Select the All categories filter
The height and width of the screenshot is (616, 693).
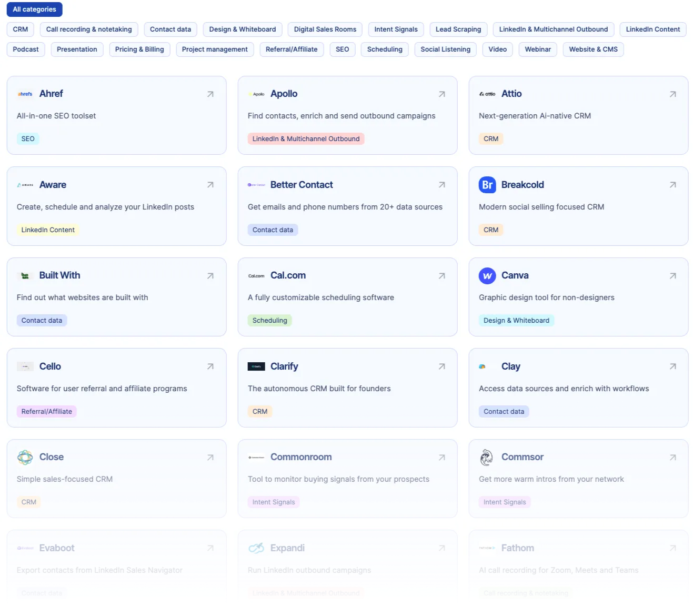(x=35, y=9)
